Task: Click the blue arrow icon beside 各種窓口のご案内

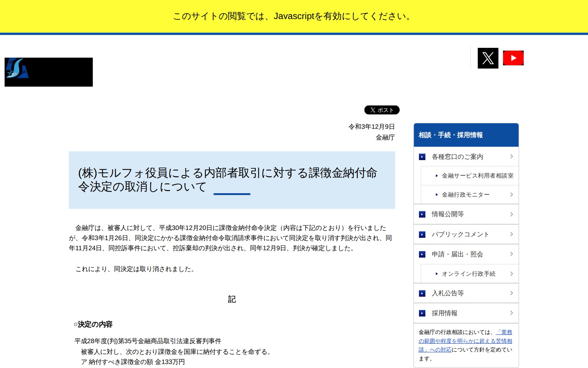Action: pyautogui.click(x=423, y=157)
